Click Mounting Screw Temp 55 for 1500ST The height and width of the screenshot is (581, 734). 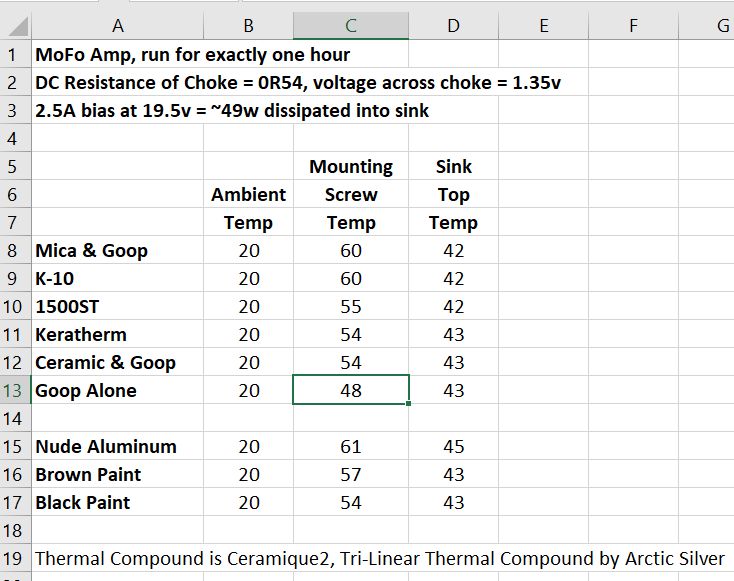point(351,307)
